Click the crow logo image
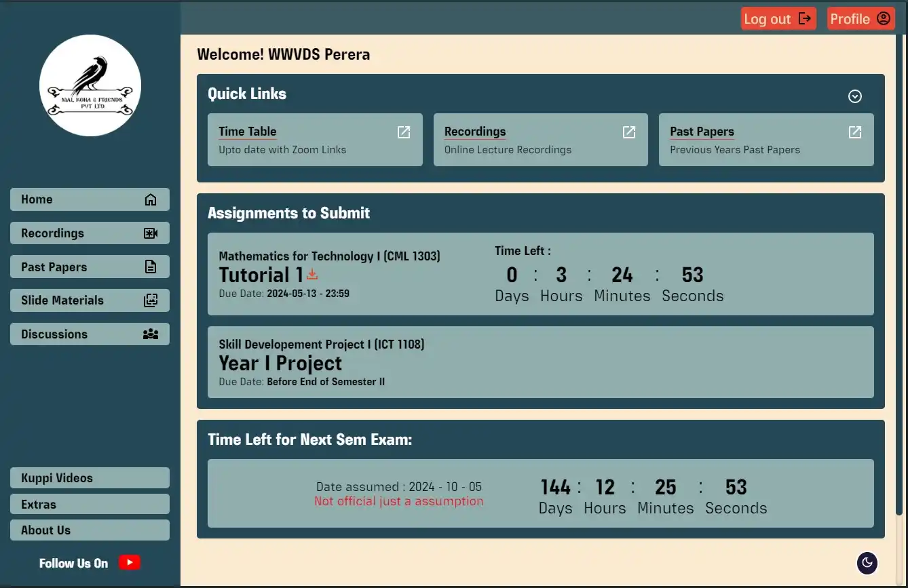 [90, 85]
